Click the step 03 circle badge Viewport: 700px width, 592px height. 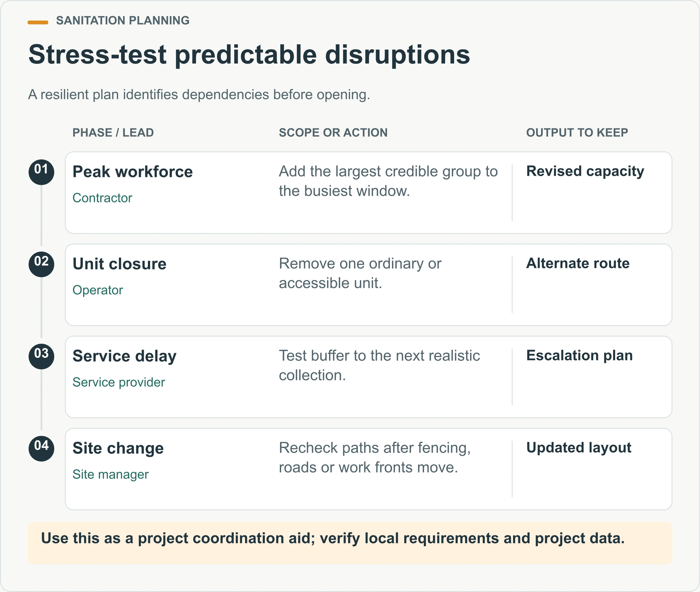[x=41, y=356]
